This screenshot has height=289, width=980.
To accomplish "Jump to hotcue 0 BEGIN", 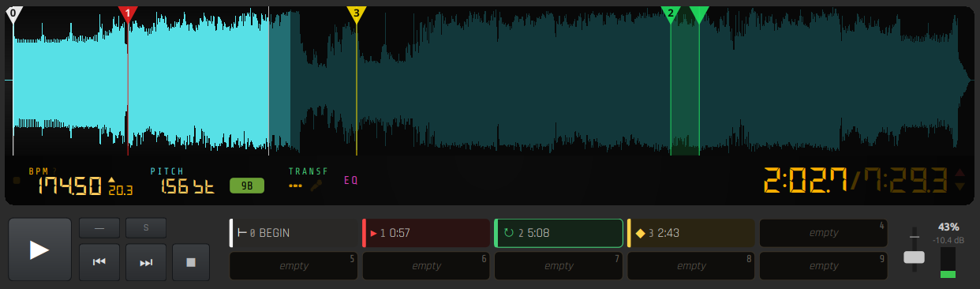I will click(293, 233).
